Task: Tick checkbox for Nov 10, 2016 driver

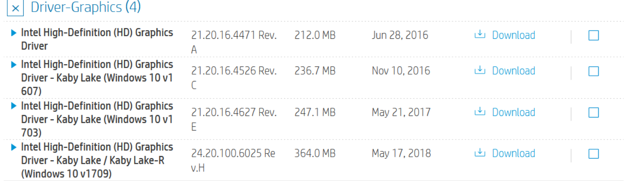Action: click(594, 71)
